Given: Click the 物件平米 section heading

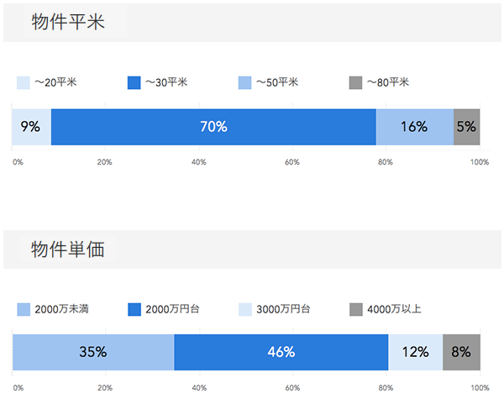Looking at the screenshot, I should tap(68, 23).
